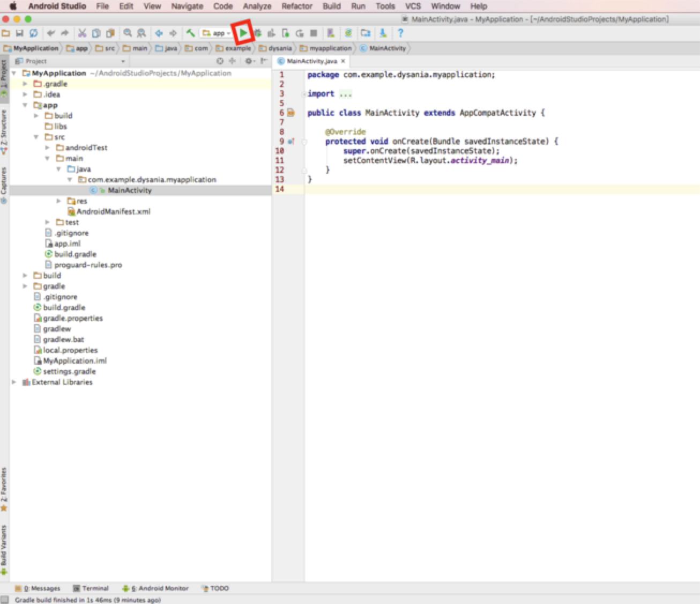Open the Structure side panel

click(x=4, y=132)
